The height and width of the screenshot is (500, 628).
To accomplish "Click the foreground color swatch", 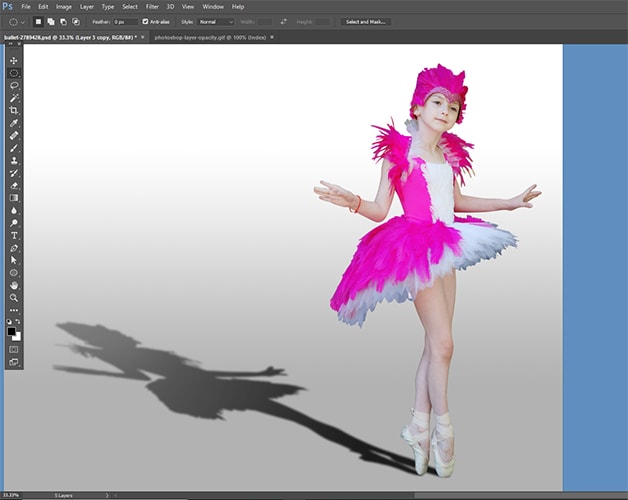I will click(x=12, y=330).
